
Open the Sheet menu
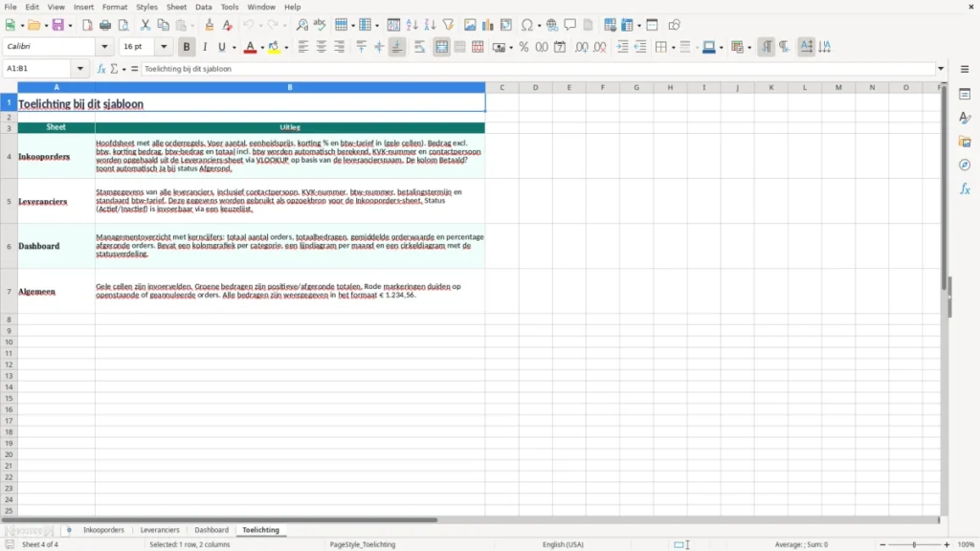tap(176, 7)
